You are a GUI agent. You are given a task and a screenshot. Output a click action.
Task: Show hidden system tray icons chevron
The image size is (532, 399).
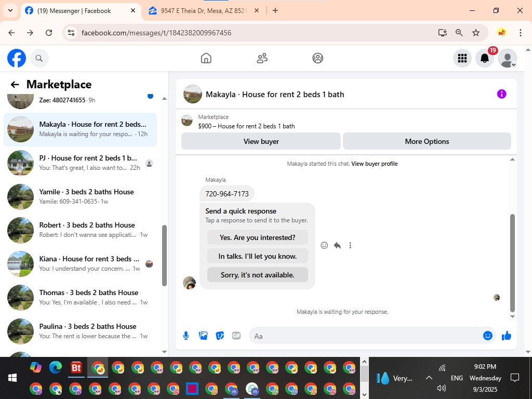pos(429,378)
